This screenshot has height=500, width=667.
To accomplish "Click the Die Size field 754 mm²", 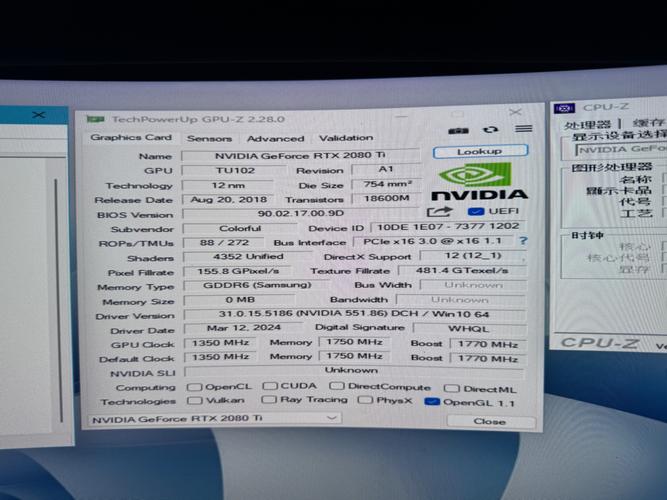I will (x=387, y=185).
